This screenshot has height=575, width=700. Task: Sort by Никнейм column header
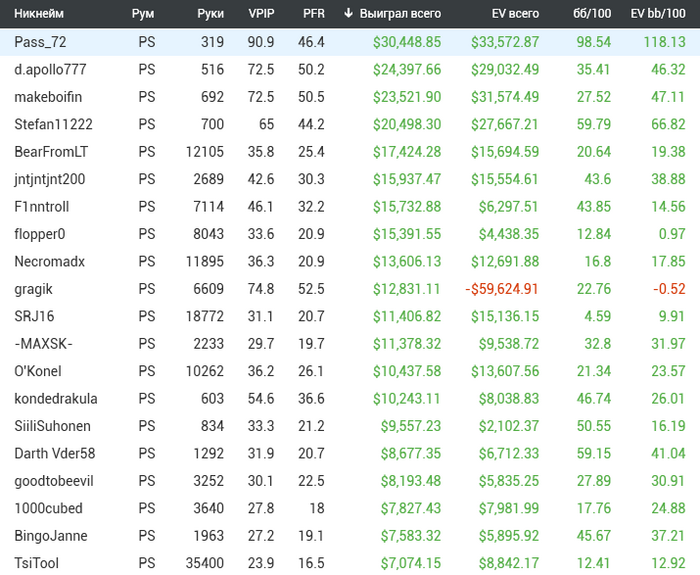click(39, 13)
